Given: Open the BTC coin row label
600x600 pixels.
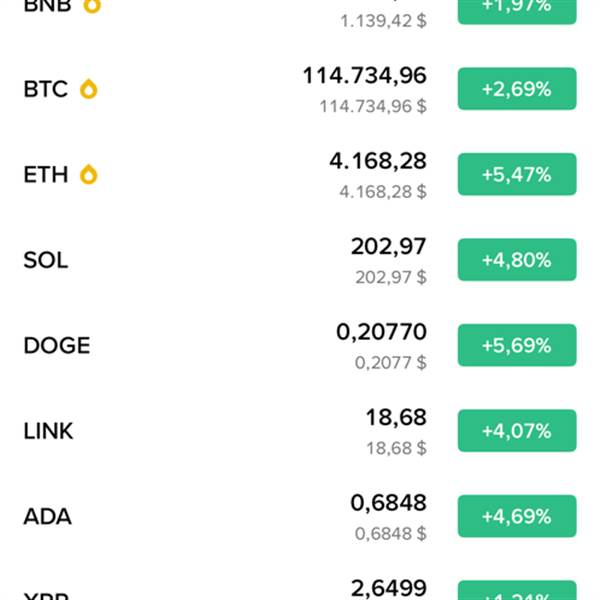Looking at the screenshot, I should (x=46, y=89).
